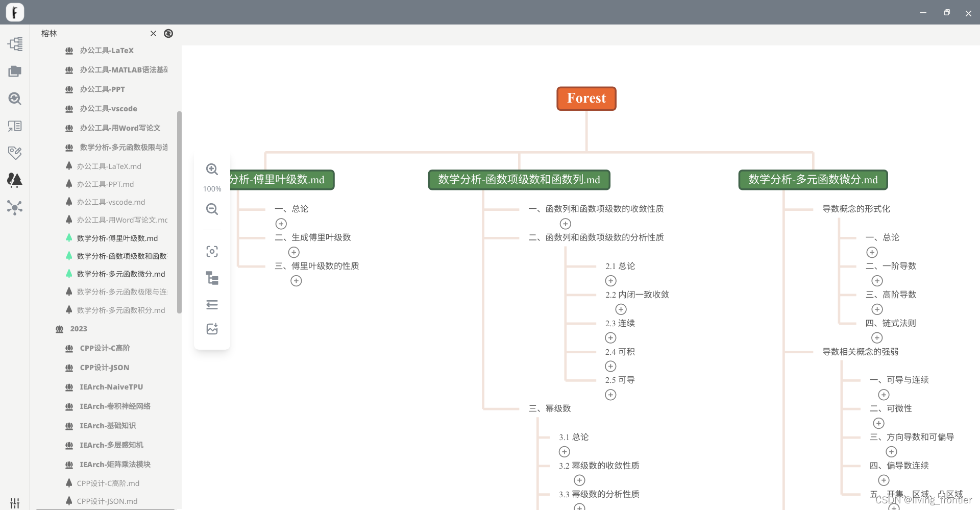
Task: Expand the 2.3 连续 node
Action: (611, 338)
